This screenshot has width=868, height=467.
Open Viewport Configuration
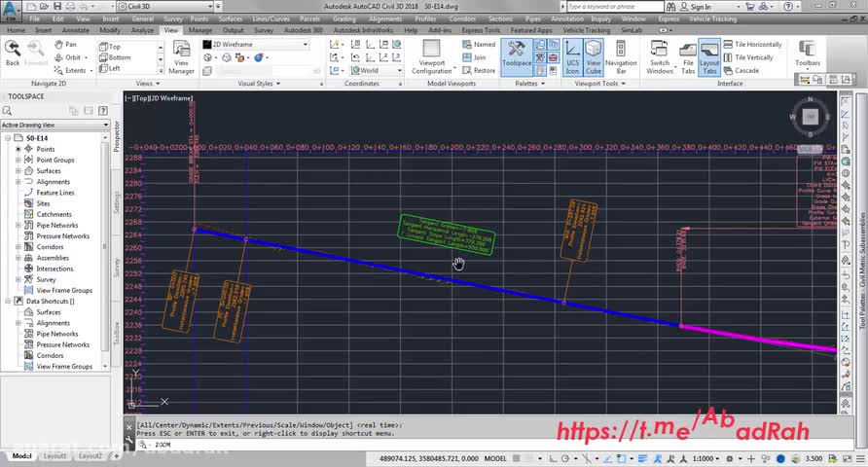click(432, 57)
